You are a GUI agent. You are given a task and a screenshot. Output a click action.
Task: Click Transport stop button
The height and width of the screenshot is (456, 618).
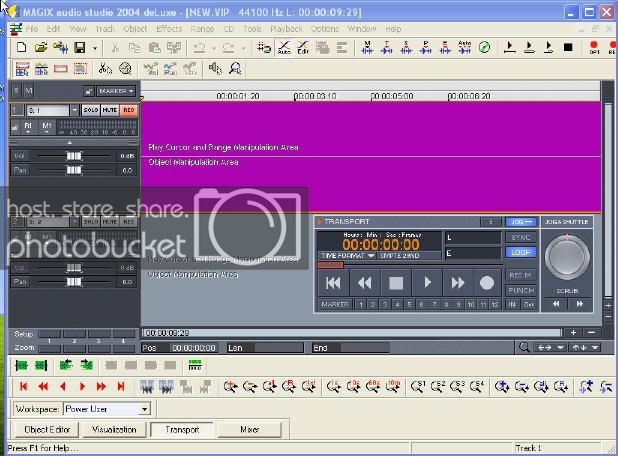pos(396,283)
